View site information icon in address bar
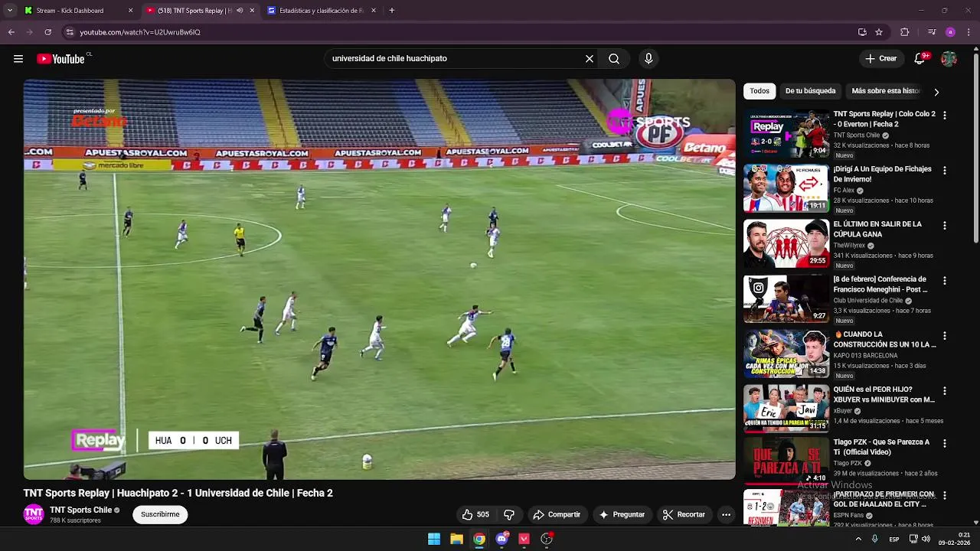Screen dimensions: 980x551 coord(70,32)
